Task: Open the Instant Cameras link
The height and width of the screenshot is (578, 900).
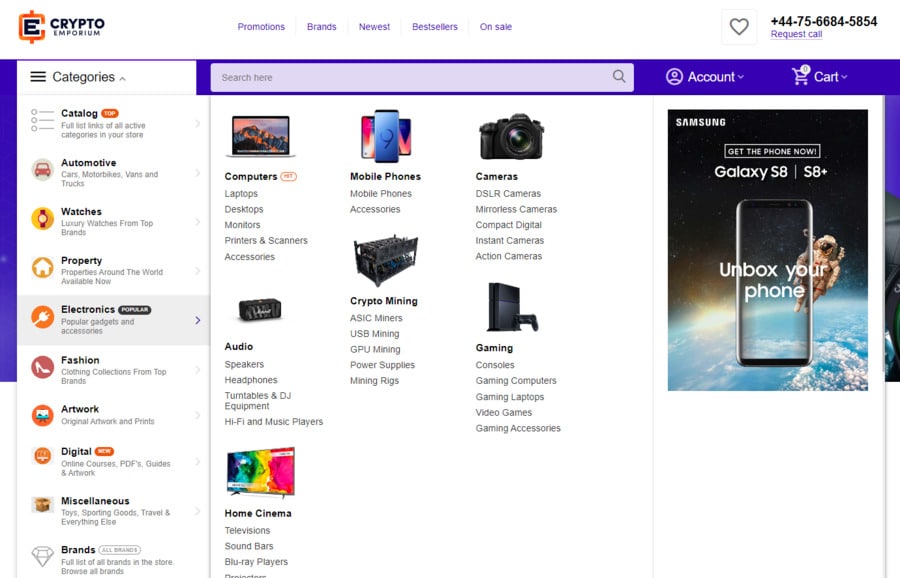Action: [x=509, y=240]
